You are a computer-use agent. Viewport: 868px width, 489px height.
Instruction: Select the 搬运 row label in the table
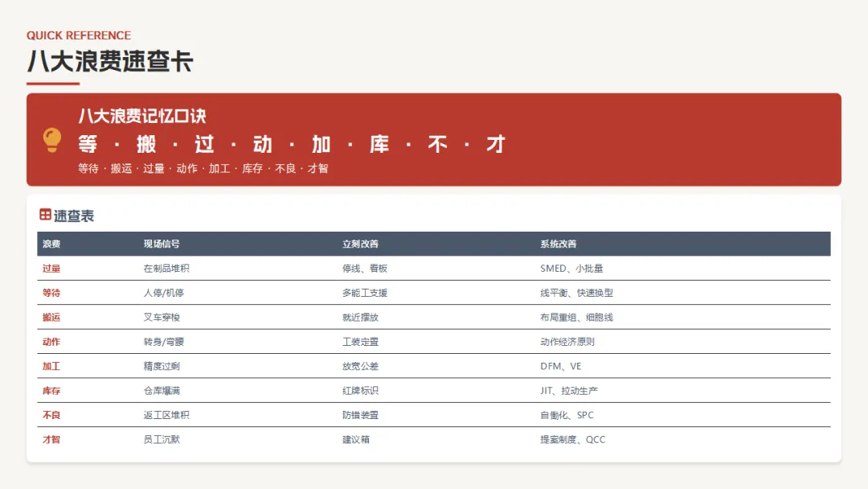pyautogui.click(x=51, y=318)
